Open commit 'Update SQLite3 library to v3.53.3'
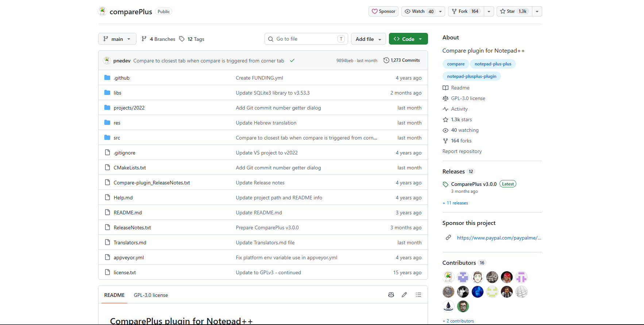The height and width of the screenshot is (325, 644). [273, 93]
